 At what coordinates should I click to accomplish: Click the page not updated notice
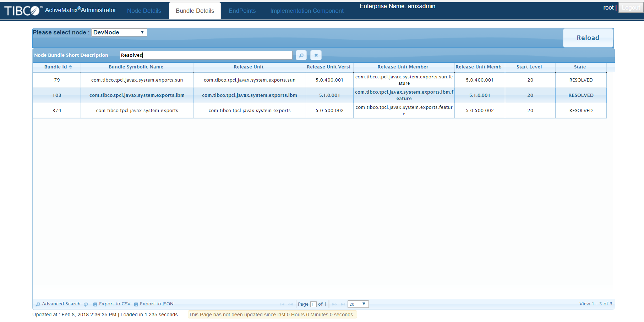pos(272,315)
